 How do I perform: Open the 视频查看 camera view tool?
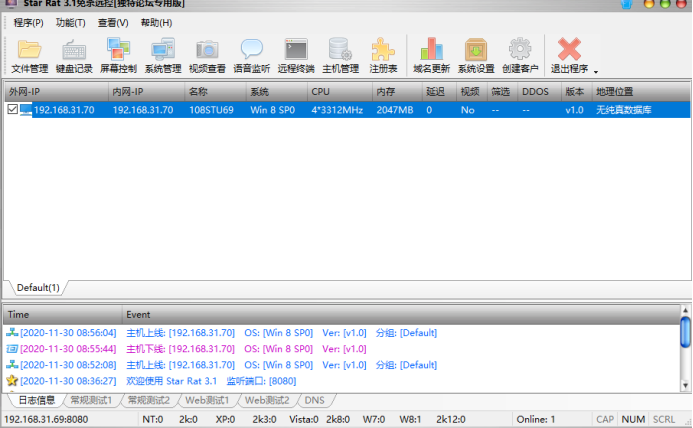(x=207, y=56)
